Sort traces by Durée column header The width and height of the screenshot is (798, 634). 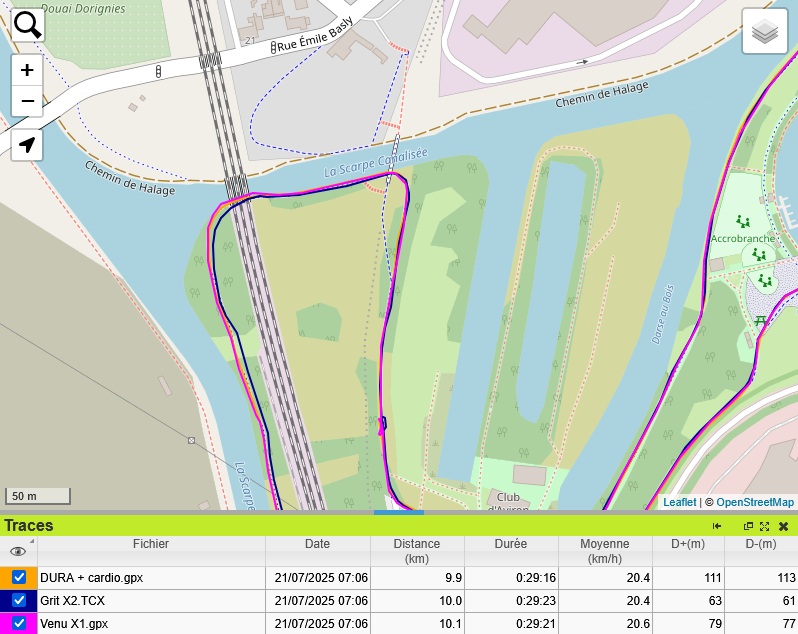click(x=510, y=544)
